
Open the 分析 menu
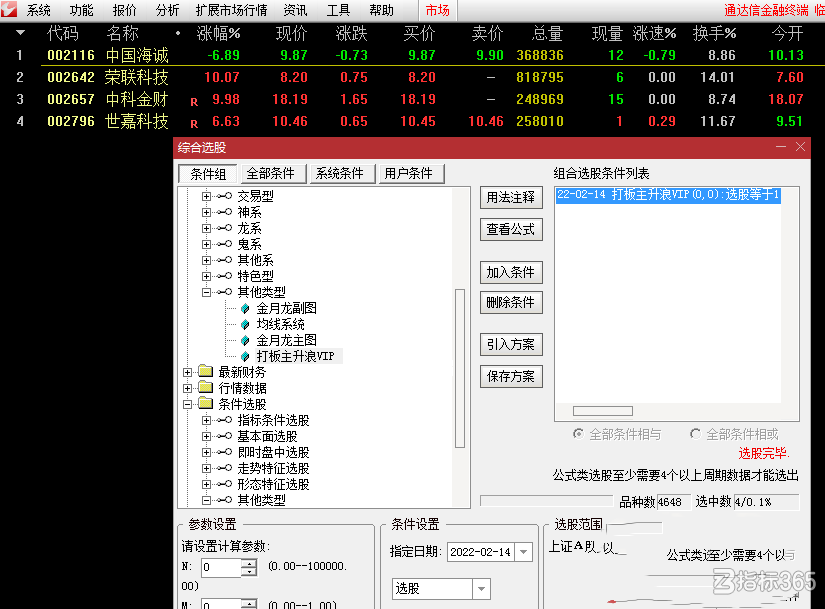tap(167, 10)
